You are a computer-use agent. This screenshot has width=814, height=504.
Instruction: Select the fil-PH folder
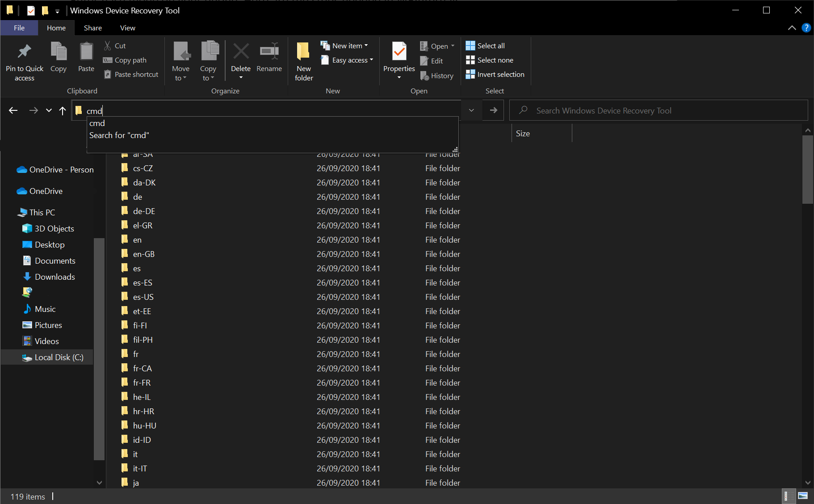pyautogui.click(x=143, y=340)
